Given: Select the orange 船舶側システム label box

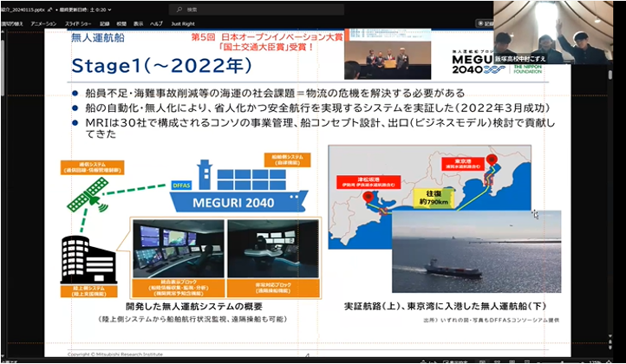Looking at the screenshot, I should 287,159.
